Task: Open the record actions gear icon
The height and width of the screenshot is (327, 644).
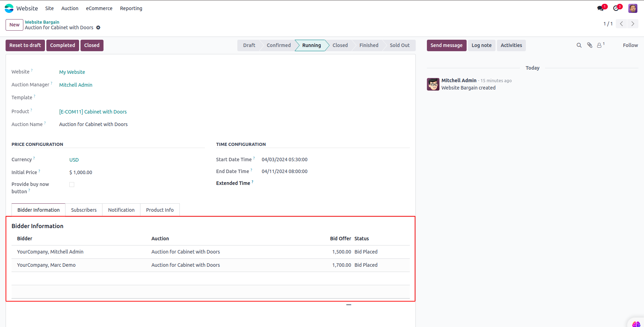Action: (x=98, y=28)
